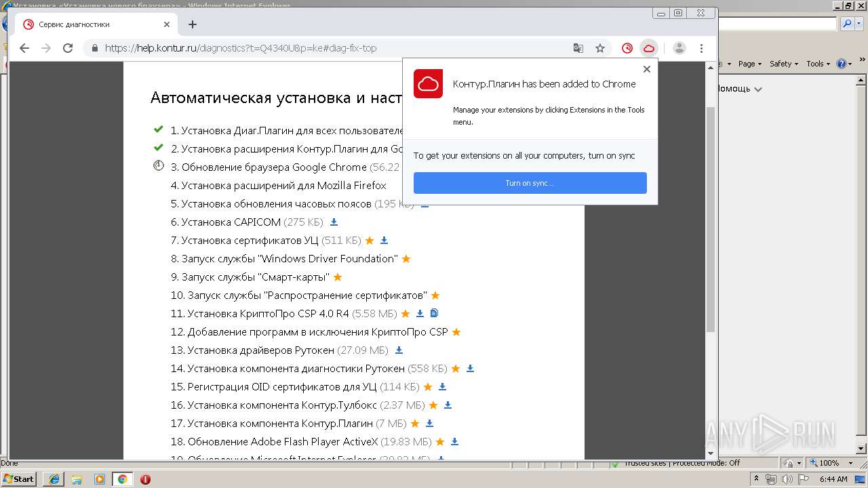This screenshot has height=488, width=868.
Task: Click the clock icon beside Обновление браузера Google Chrome
Action: [x=159, y=165]
